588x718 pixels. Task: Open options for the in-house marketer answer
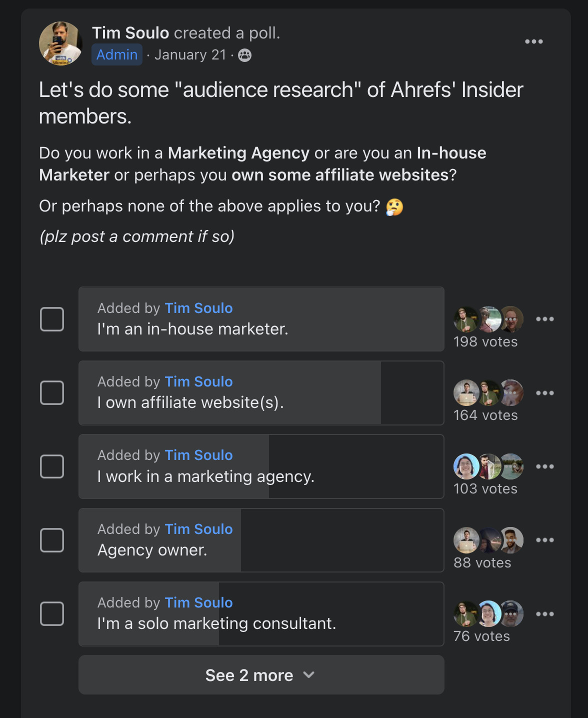tap(544, 318)
